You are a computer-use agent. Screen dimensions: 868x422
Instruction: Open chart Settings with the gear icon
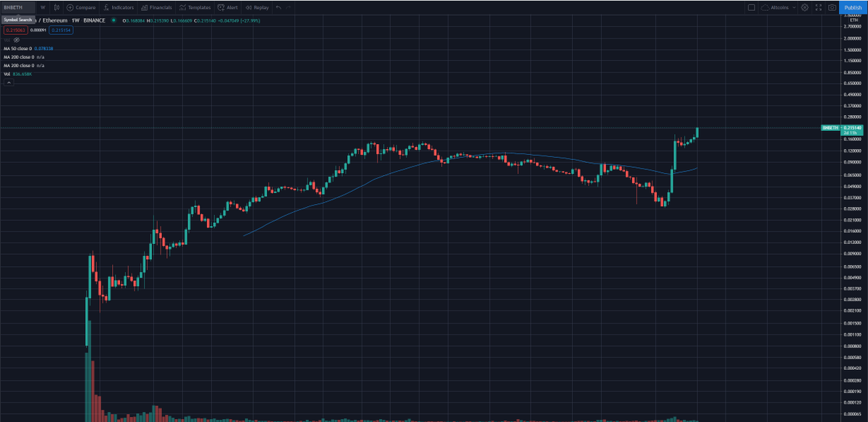coord(804,7)
